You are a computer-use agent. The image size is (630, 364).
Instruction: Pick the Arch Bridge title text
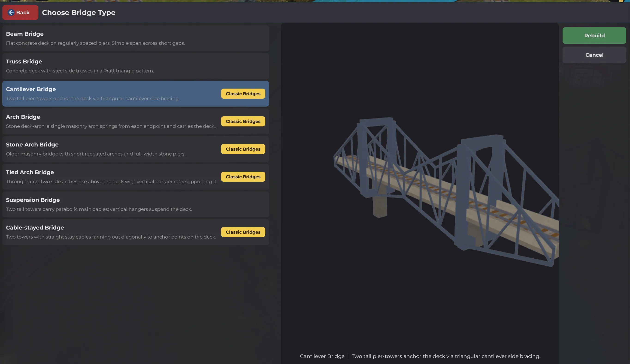coord(23,117)
